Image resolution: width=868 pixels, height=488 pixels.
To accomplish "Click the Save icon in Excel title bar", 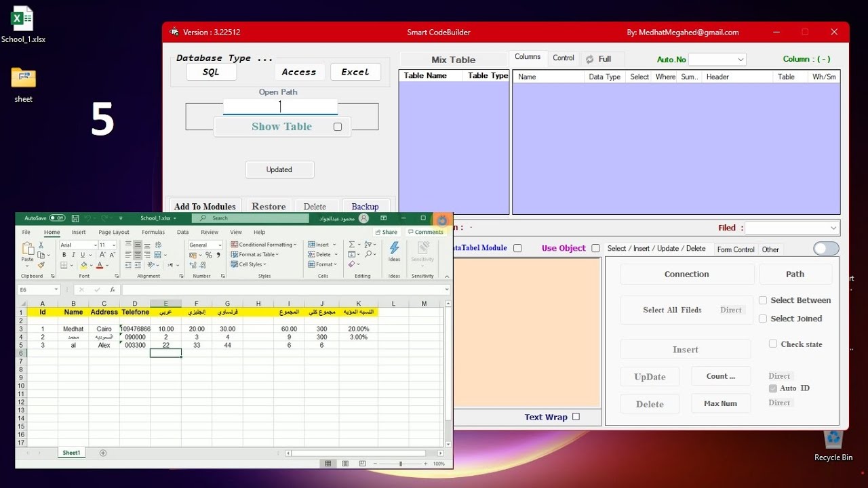I will 75,218.
